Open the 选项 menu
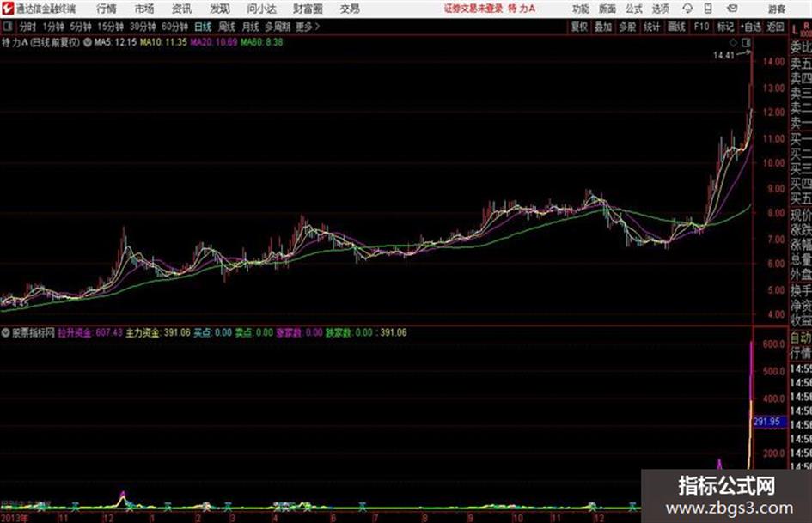The height and width of the screenshot is (523, 812). [x=660, y=9]
